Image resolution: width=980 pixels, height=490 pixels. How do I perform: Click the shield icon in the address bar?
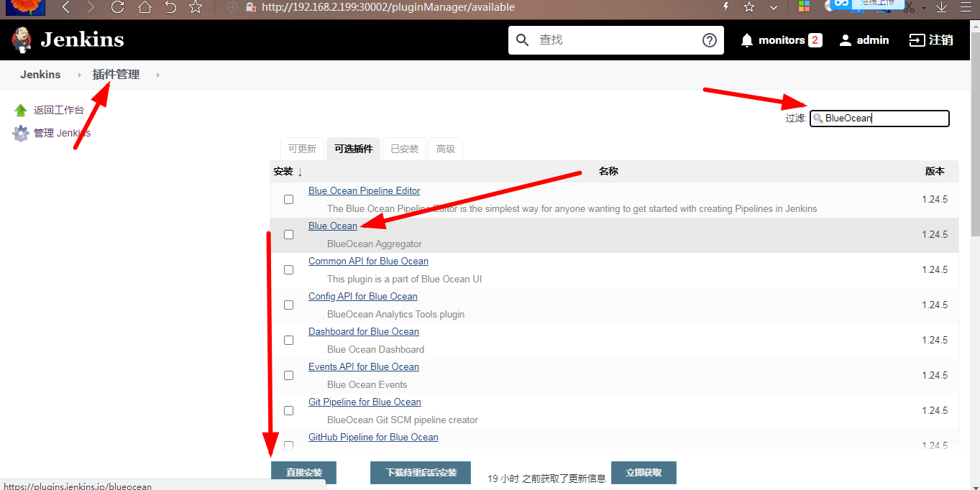point(232,7)
